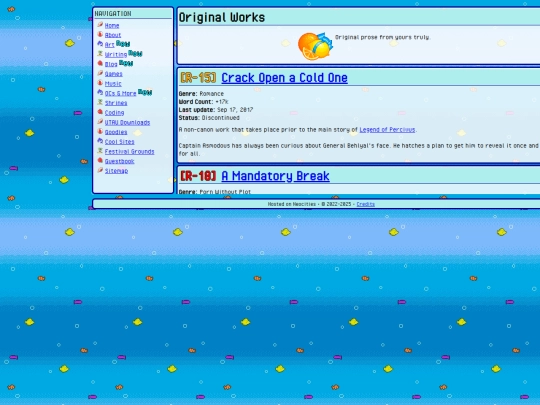Click the blue icon beside Cool Sites
This screenshot has height=405, width=540.
coord(100,141)
